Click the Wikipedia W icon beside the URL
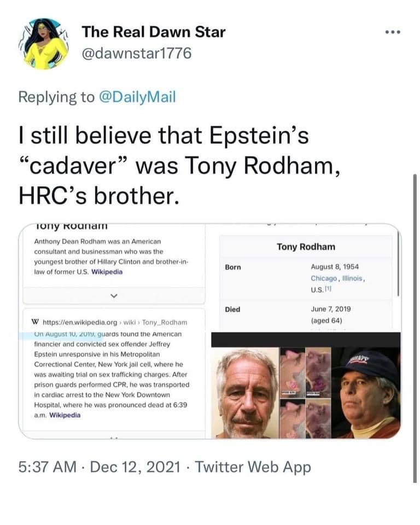420x525 pixels. [x=36, y=322]
